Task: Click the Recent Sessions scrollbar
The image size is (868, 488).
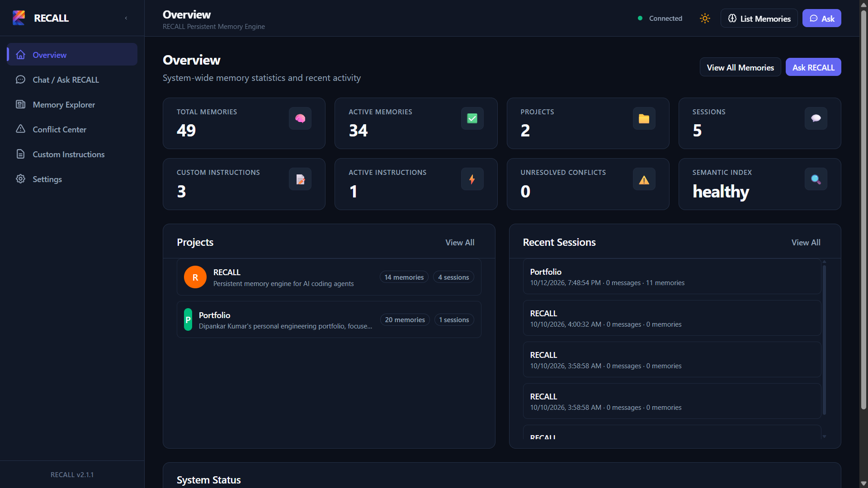Action: pyautogui.click(x=825, y=340)
